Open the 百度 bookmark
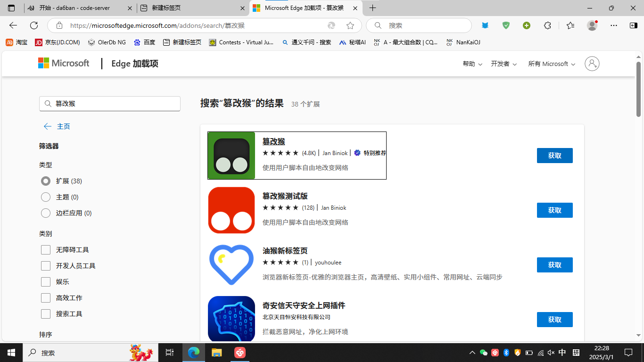This screenshot has height=362, width=644. click(x=144, y=42)
